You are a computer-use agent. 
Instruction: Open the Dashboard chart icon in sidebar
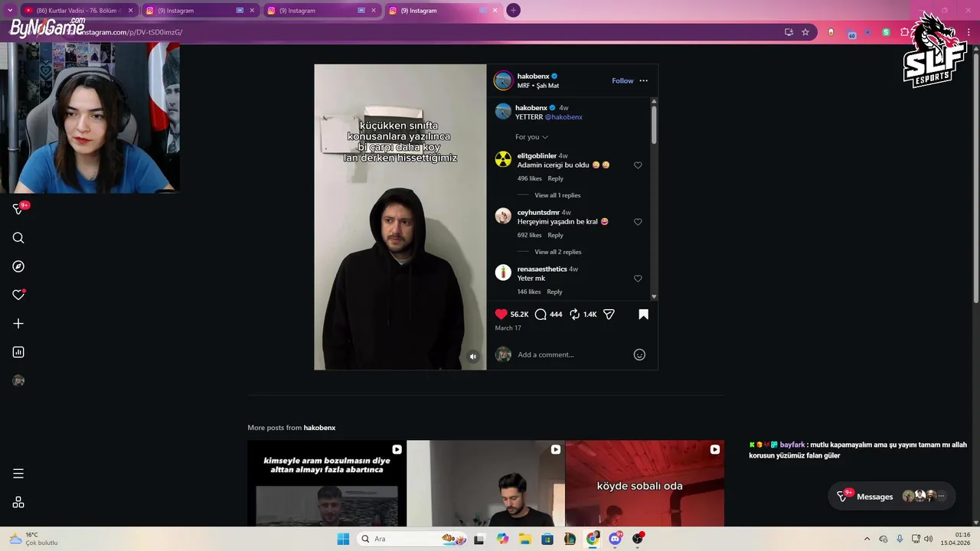pos(18,352)
